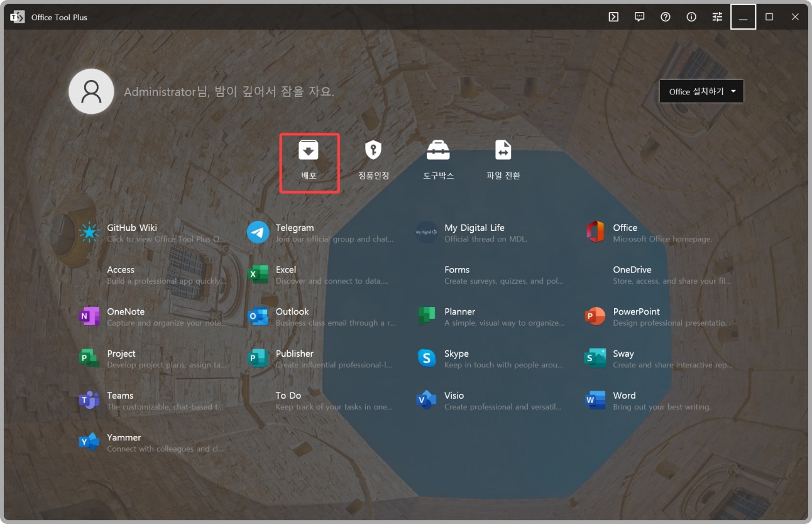Click 'Store, access, and share' description

coord(672,281)
